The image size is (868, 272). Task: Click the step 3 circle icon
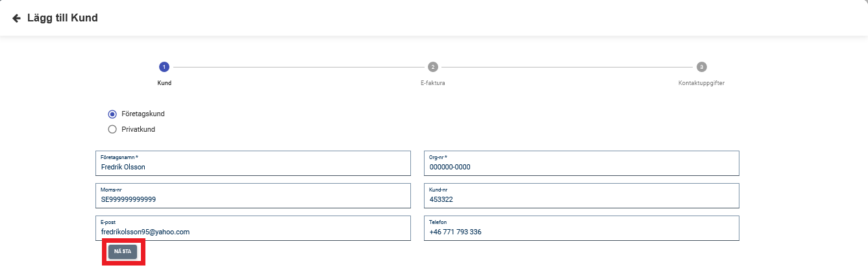click(x=701, y=67)
